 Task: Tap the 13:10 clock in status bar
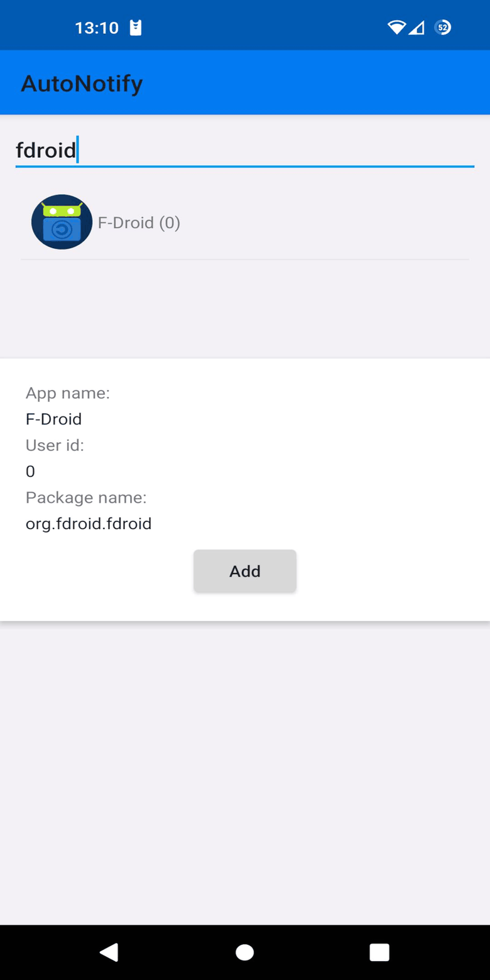pyautogui.click(x=96, y=28)
